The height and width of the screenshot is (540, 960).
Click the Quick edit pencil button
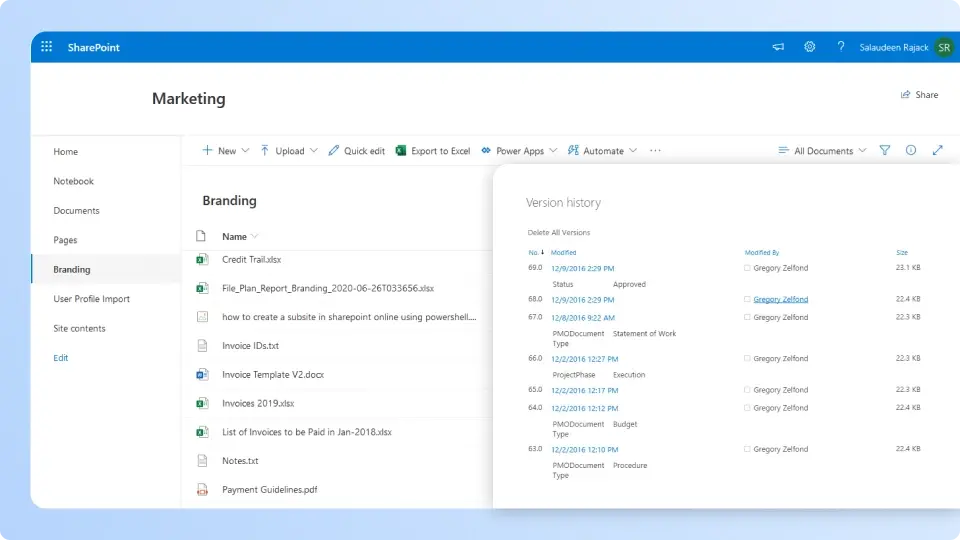tap(356, 151)
